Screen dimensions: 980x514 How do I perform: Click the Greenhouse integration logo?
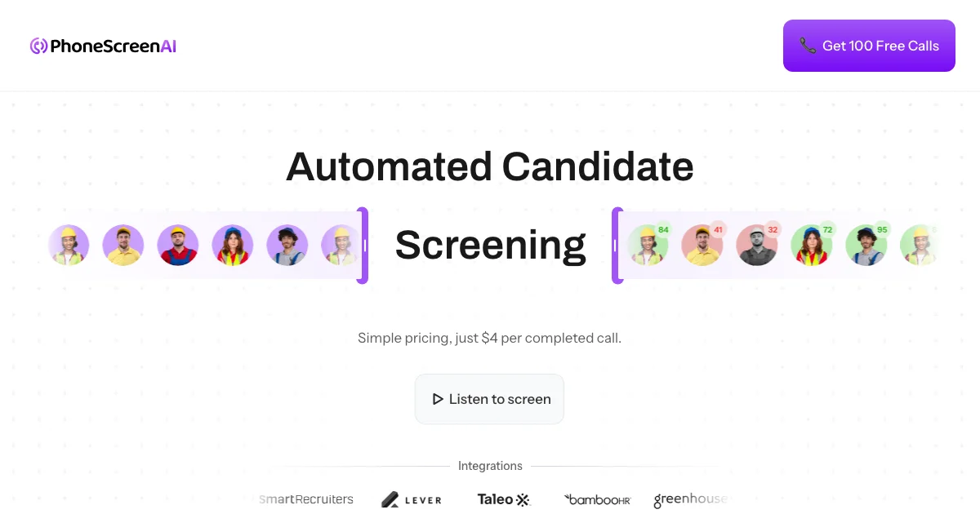(690, 498)
